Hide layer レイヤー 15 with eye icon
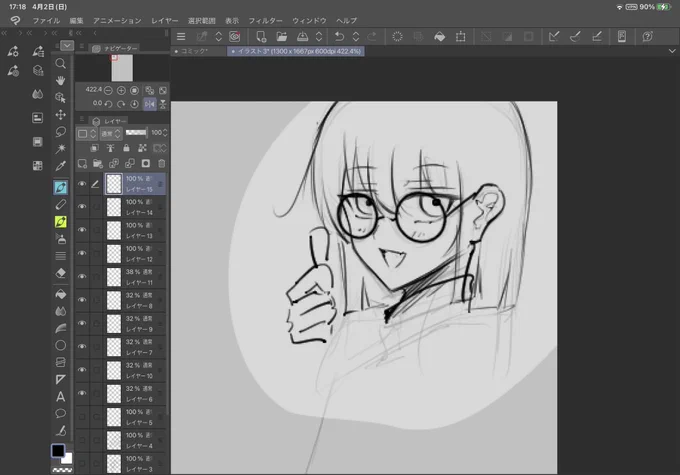This screenshot has height=475, width=680. (82, 184)
